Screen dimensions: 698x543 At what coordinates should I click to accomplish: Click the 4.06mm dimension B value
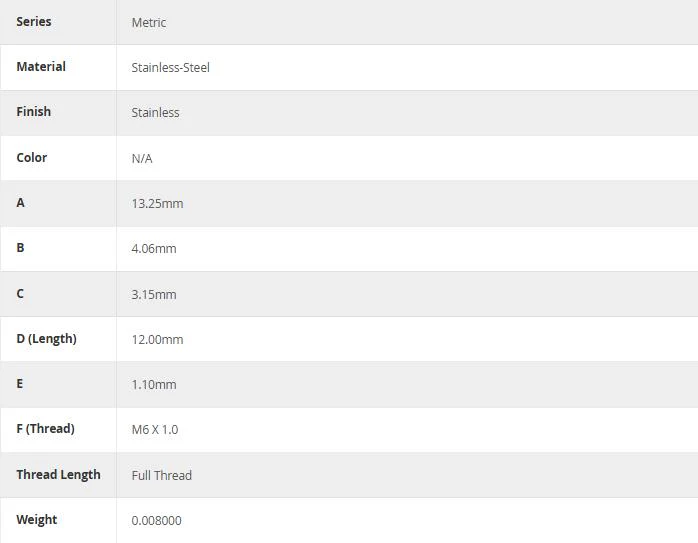tap(154, 249)
